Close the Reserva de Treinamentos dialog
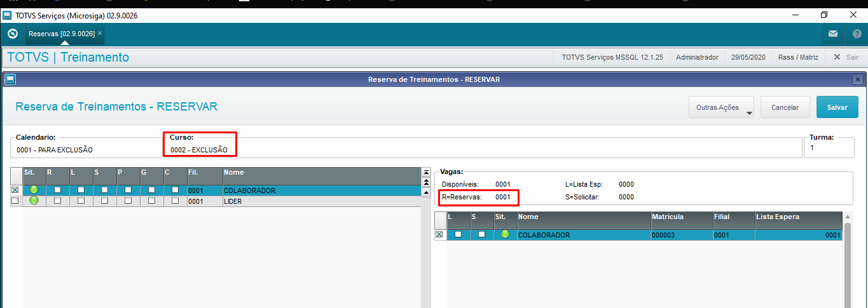The image size is (868, 308). pyautogui.click(x=857, y=79)
